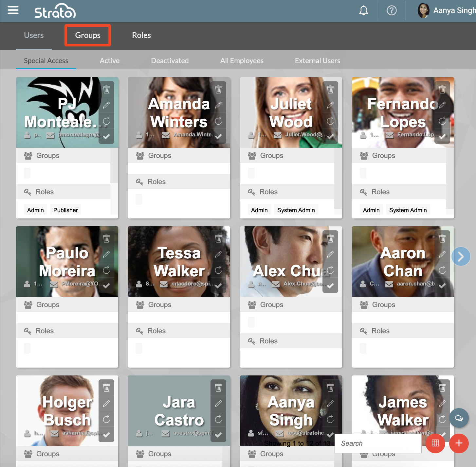Screen dimensions: 476x467
Task: Edit Amanda Winters with pencil icon
Action: coord(218,105)
